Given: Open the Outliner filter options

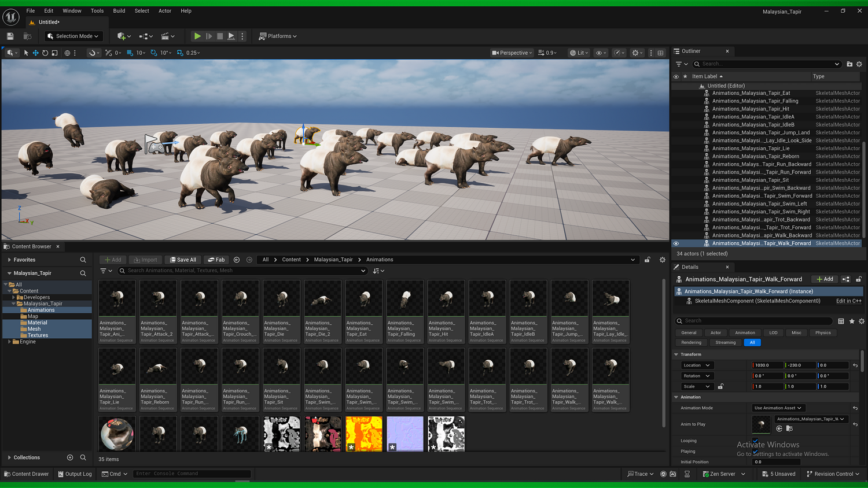Looking at the screenshot, I should pyautogui.click(x=682, y=64).
